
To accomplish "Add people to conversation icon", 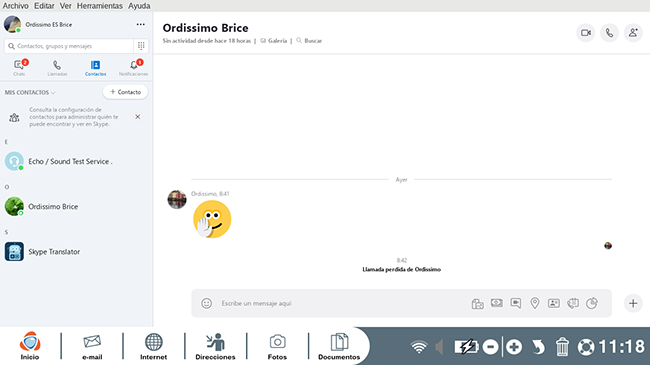I will [633, 33].
